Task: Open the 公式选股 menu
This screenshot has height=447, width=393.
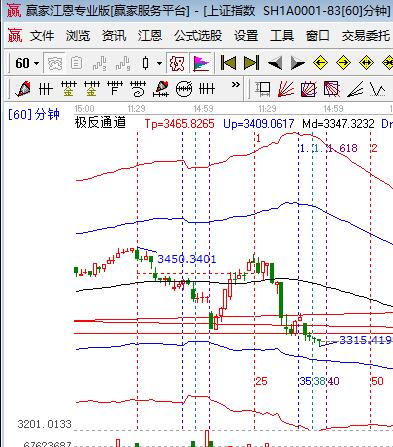Action: [198, 36]
